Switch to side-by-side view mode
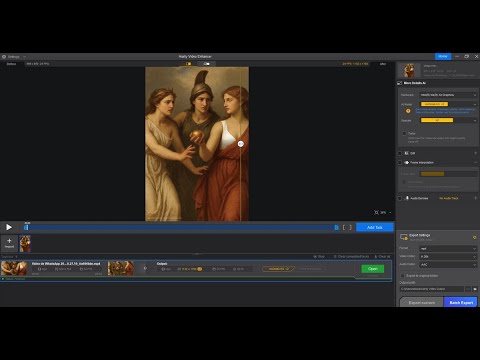This screenshot has height=360, width=480. pyautogui.click(x=207, y=64)
